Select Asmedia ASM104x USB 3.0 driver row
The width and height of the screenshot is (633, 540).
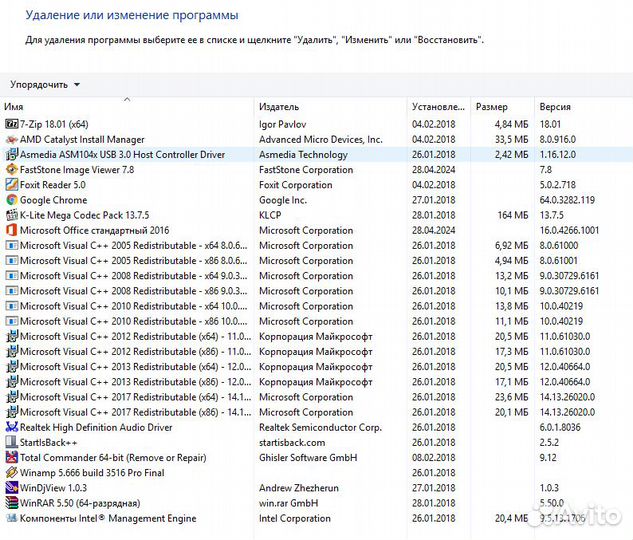(x=122, y=155)
